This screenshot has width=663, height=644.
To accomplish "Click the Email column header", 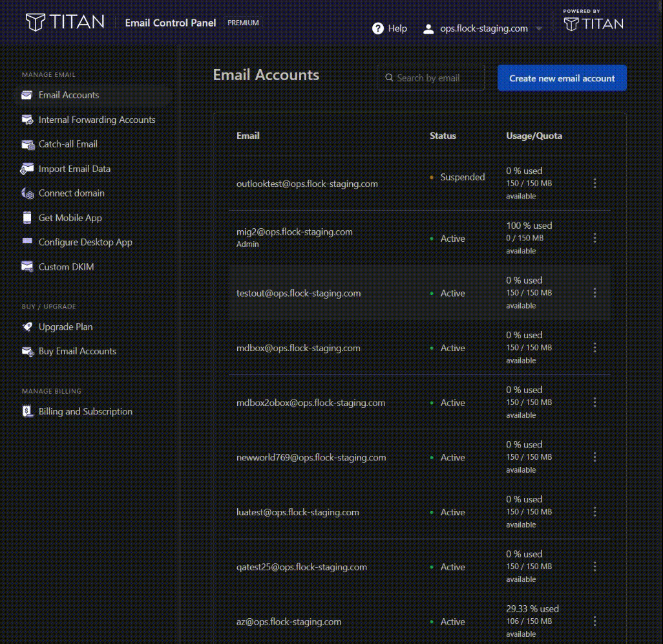I will (247, 136).
